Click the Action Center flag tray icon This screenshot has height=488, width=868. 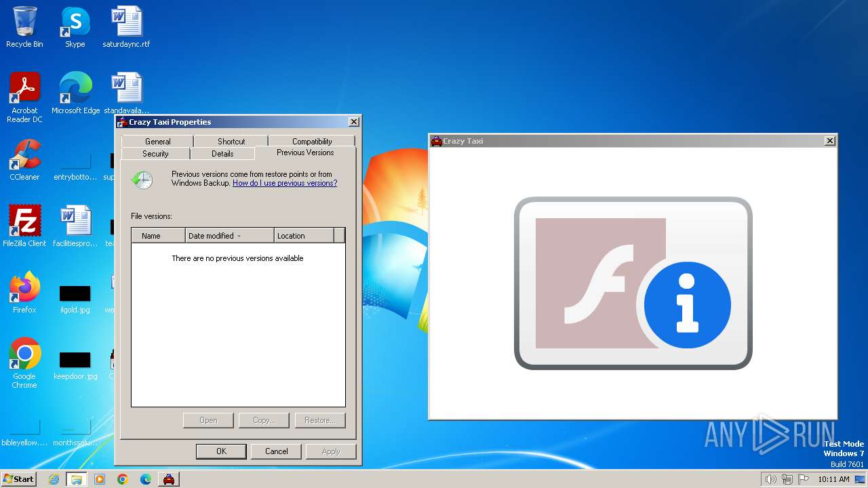tap(804, 479)
